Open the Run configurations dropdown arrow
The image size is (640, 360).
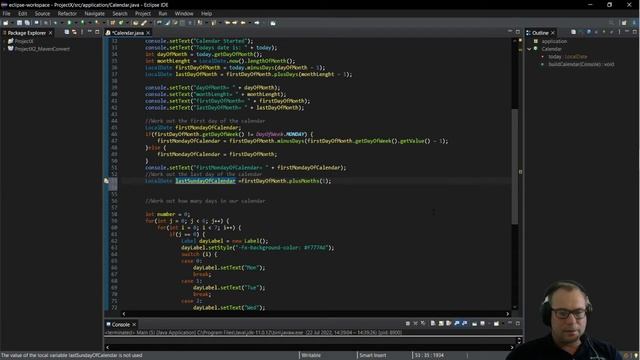pyautogui.click(x=76, y=23)
